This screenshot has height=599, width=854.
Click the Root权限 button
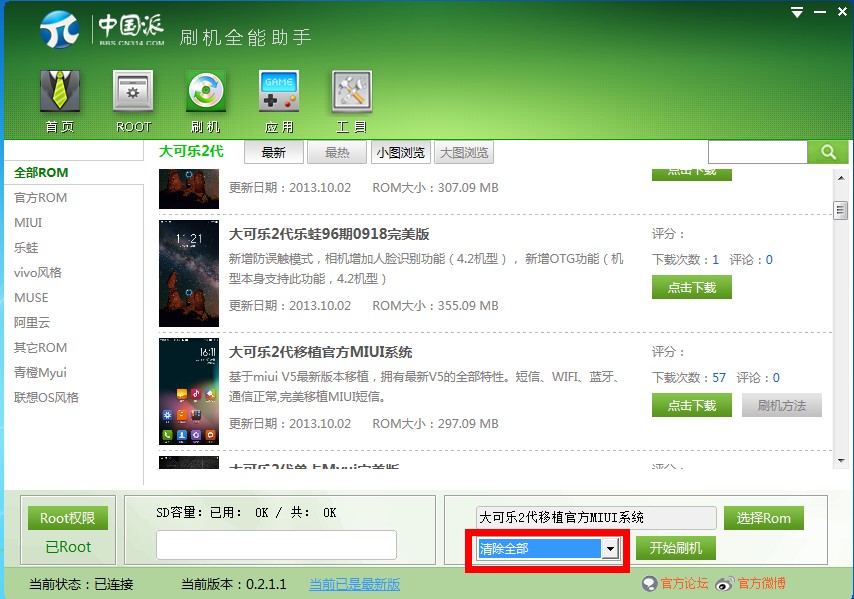pyautogui.click(x=68, y=518)
